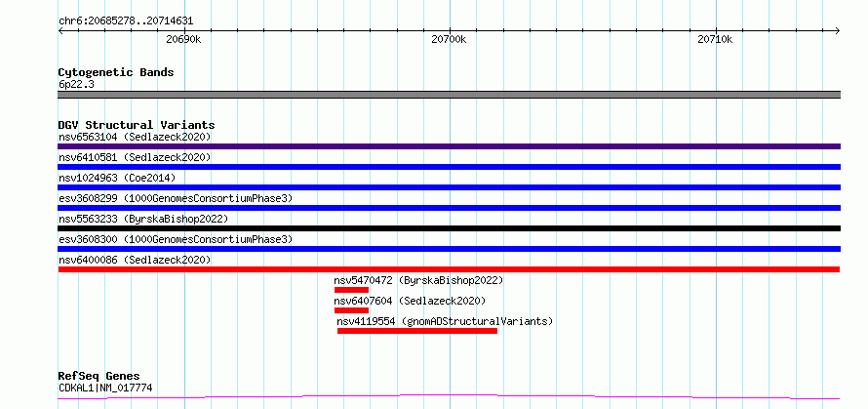The image size is (868, 409).
Task: Open variant esv3608300 label
Action: coord(176,239)
